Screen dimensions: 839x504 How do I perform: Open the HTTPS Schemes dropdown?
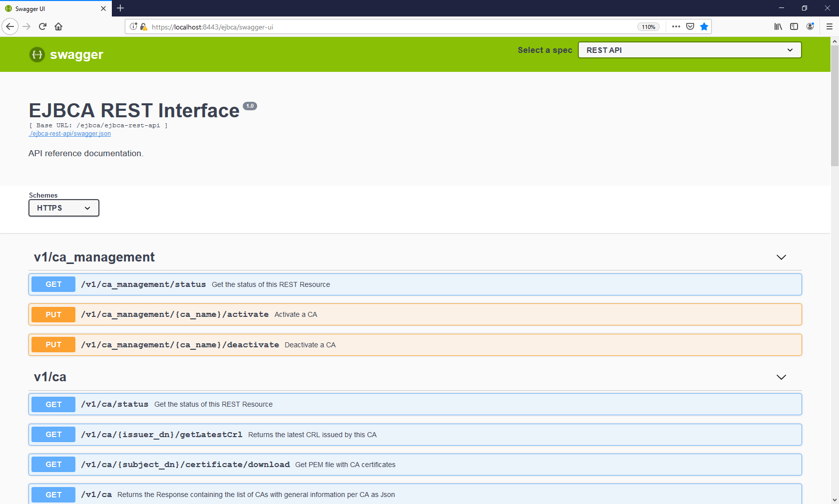63,208
